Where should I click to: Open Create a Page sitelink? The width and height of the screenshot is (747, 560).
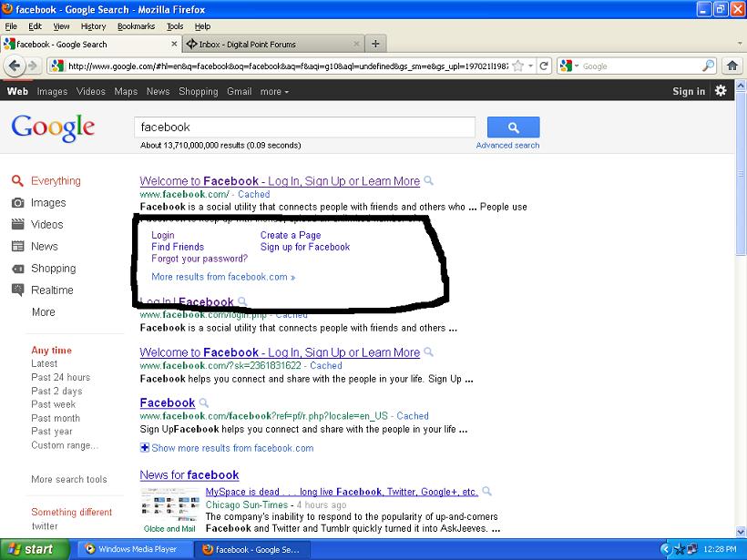click(291, 235)
